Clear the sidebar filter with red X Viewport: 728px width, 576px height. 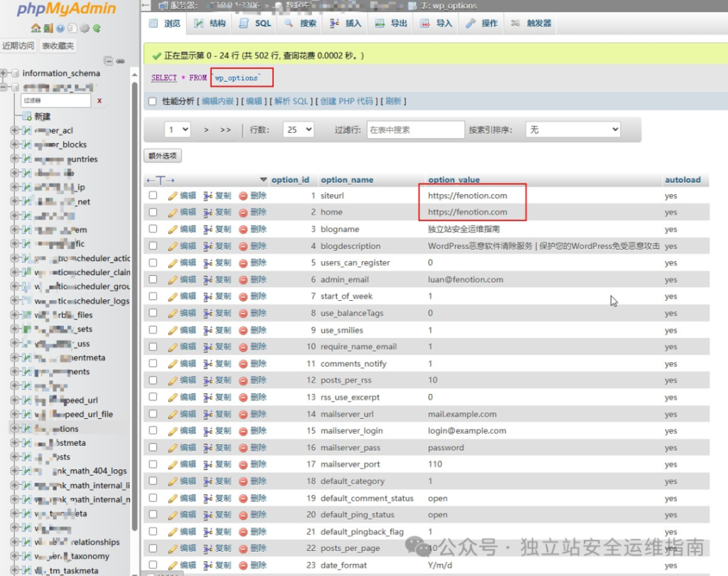click(x=100, y=100)
